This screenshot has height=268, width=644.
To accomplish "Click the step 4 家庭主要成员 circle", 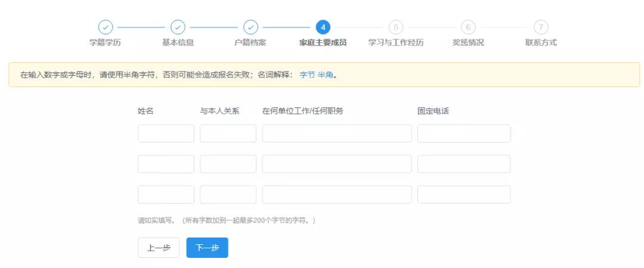I will 323,27.
